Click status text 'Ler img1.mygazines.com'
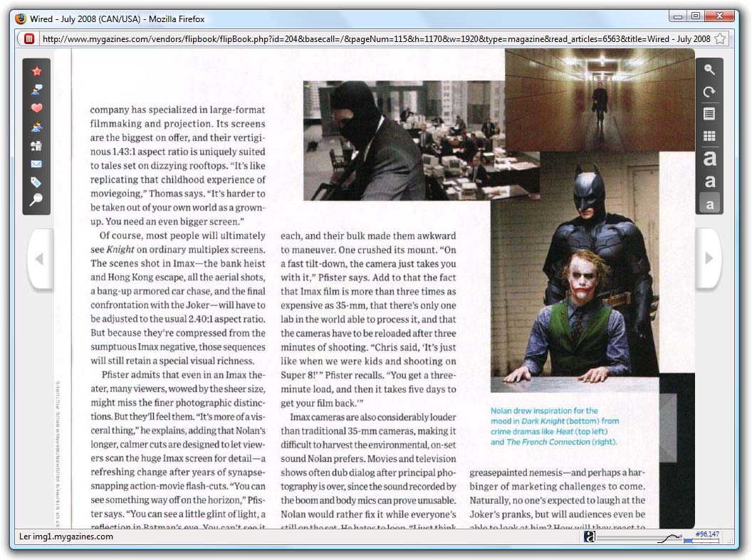The height and width of the screenshot is (560, 752). coord(66,537)
